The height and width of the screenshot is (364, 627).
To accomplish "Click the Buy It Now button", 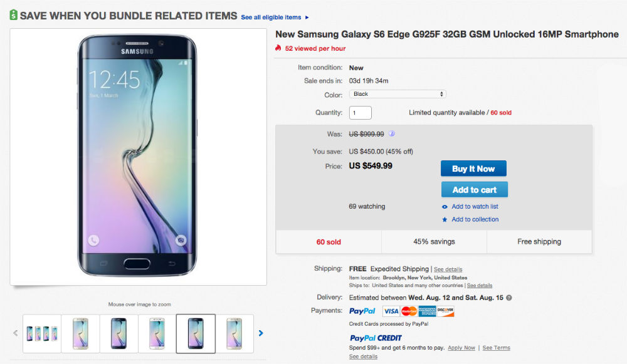I will click(473, 169).
